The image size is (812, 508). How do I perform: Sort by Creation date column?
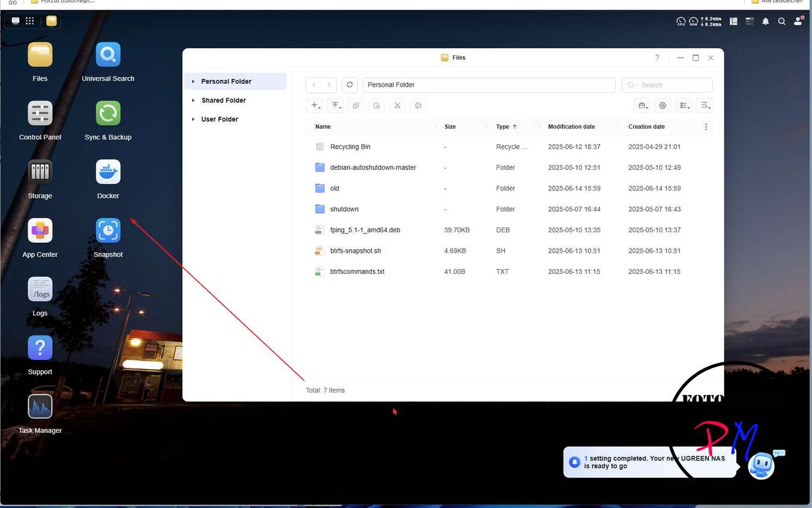coord(647,127)
